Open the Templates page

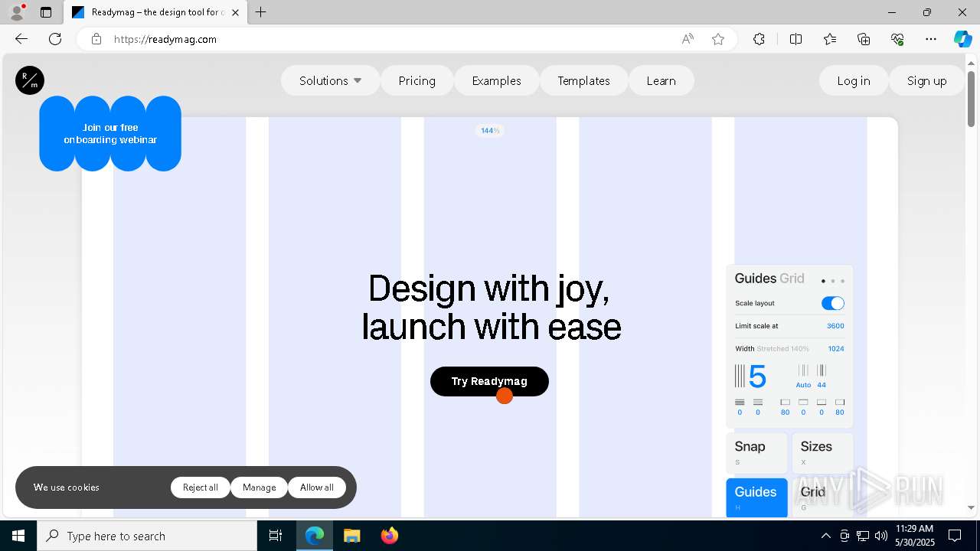coord(583,80)
